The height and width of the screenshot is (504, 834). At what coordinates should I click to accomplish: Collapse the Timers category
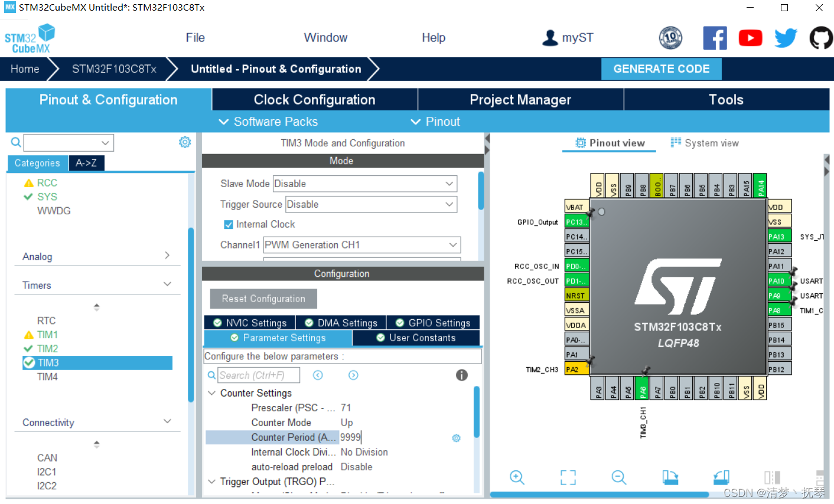(x=167, y=284)
